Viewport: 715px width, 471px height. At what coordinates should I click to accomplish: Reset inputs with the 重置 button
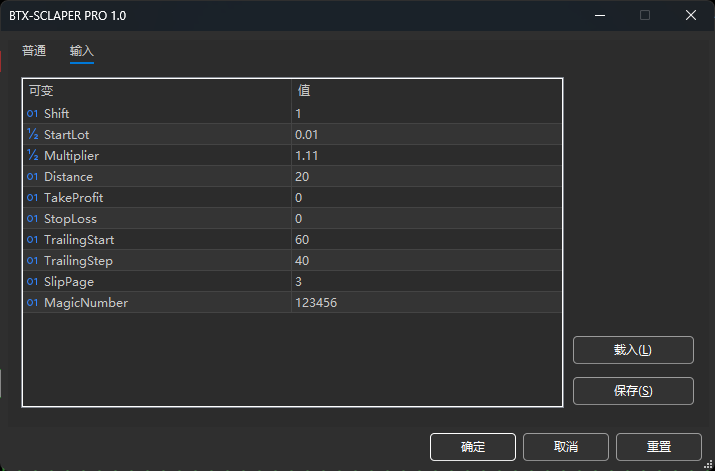[x=659, y=447]
